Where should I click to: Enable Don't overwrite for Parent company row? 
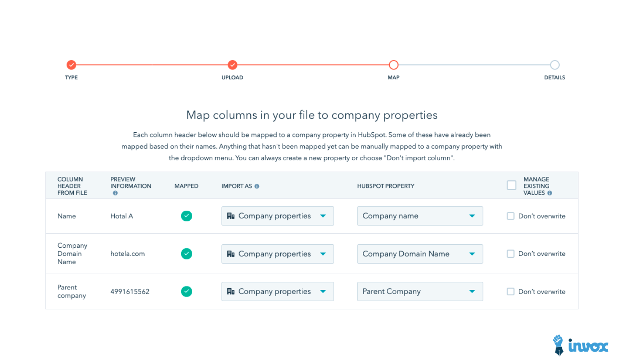(510, 292)
